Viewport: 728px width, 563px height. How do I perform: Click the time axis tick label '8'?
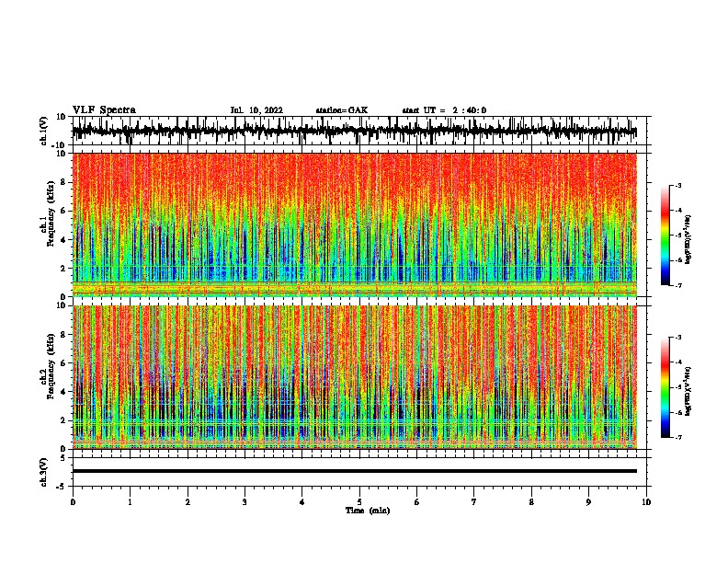click(x=531, y=502)
